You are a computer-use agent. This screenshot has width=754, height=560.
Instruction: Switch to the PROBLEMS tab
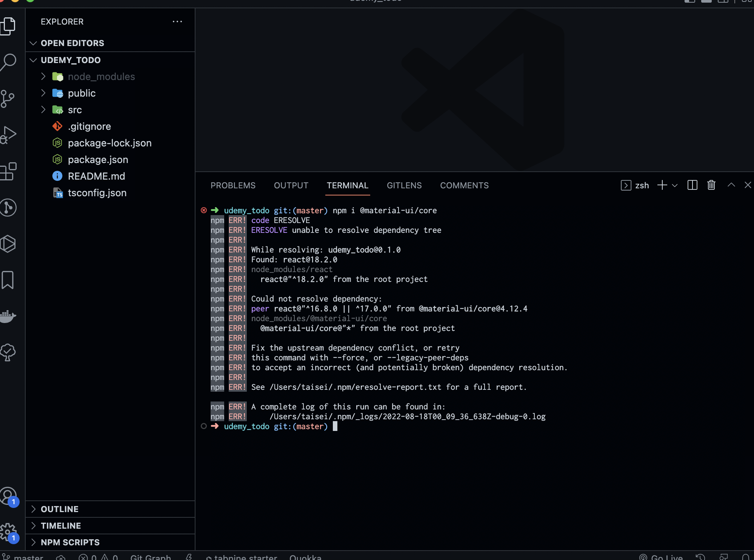(x=233, y=186)
